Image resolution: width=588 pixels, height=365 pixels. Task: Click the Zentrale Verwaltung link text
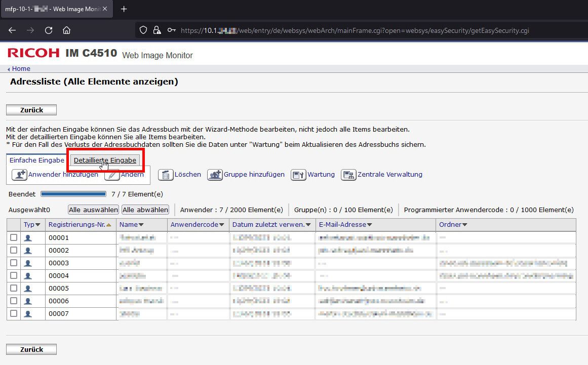click(x=390, y=174)
